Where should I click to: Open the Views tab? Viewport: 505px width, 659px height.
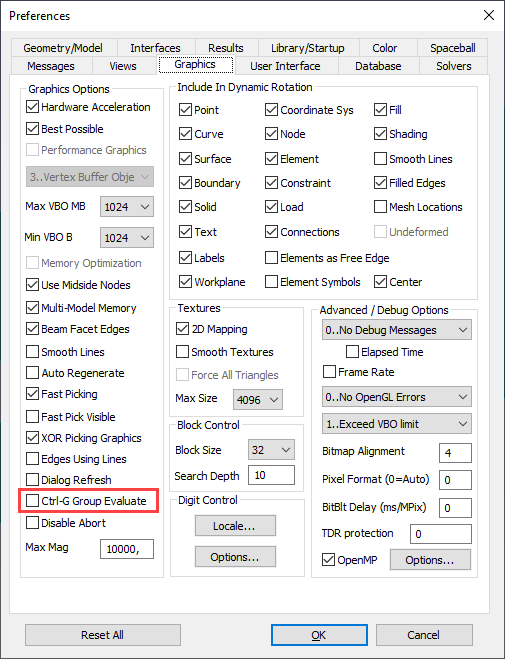pos(123,66)
